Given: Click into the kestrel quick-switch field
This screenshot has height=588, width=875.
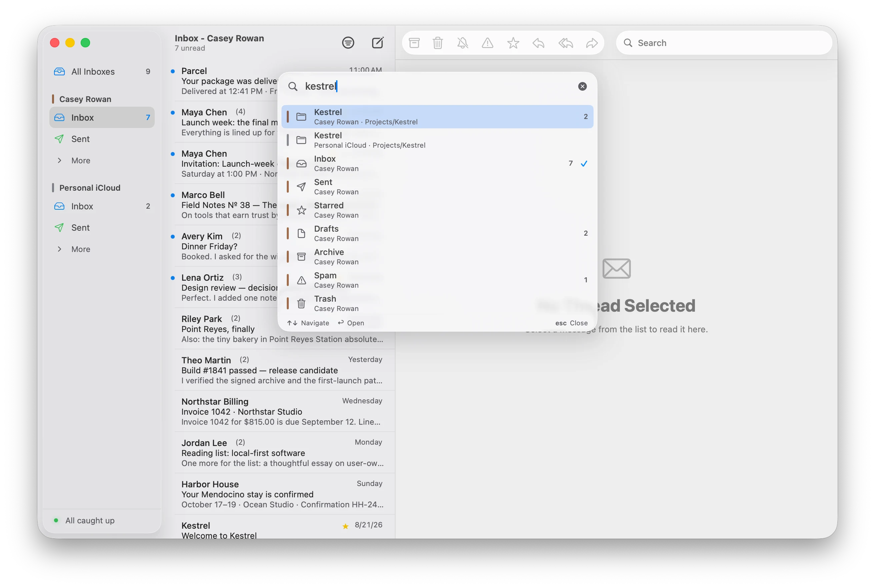Looking at the screenshot, I should 437,86.
